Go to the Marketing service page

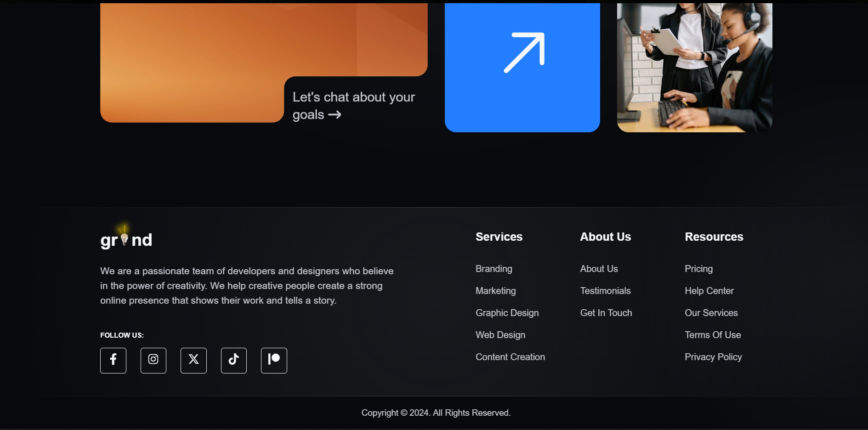point(495,291)
